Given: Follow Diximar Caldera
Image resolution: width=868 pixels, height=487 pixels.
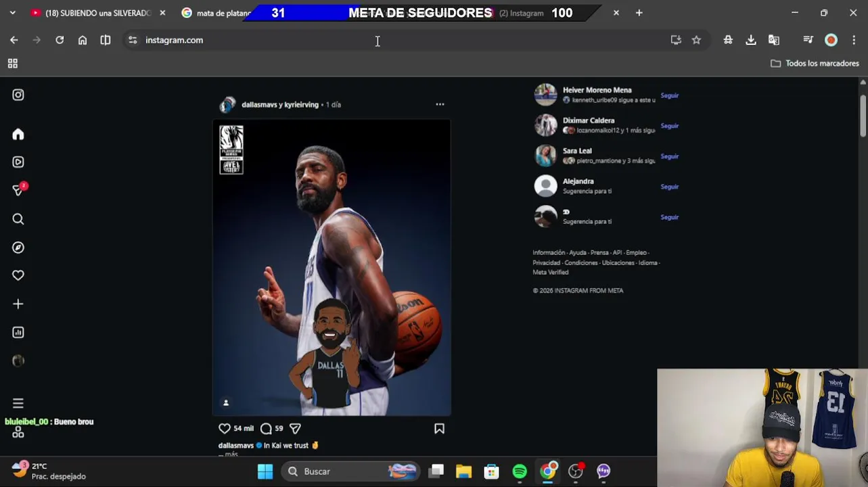Looking at the screenshot, I should (669, 126).
